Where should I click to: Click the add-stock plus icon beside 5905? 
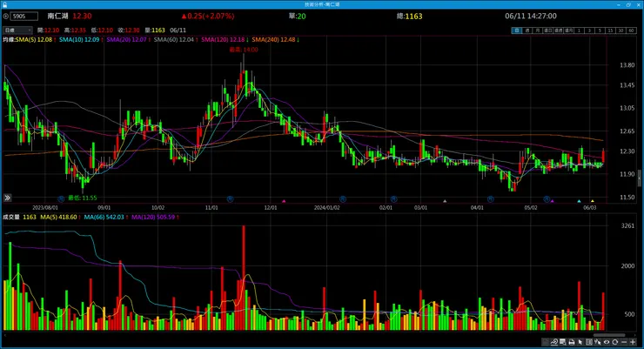point(6,17)
